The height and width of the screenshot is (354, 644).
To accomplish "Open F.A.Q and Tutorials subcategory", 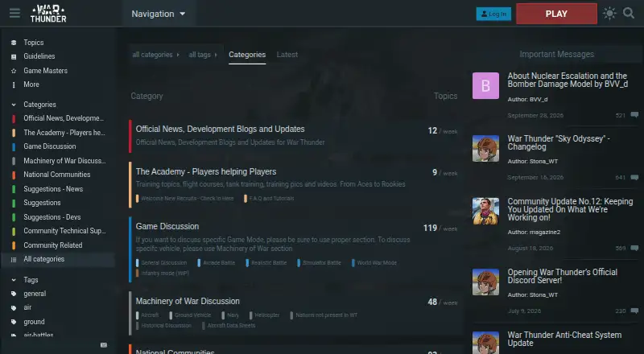I will pyautogui.click(x=271, y=199).
